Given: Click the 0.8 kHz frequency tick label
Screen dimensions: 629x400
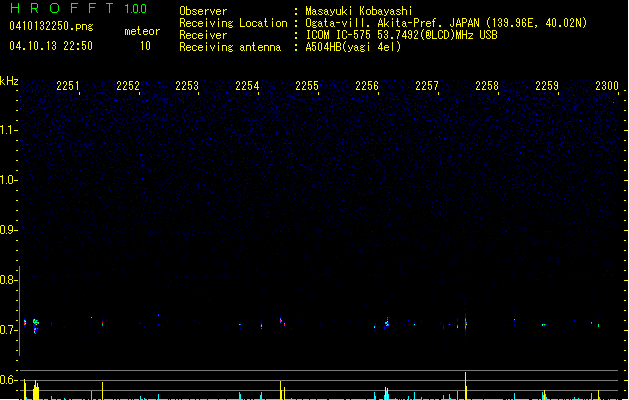Looking at the screenshot, I should [9, 280].
